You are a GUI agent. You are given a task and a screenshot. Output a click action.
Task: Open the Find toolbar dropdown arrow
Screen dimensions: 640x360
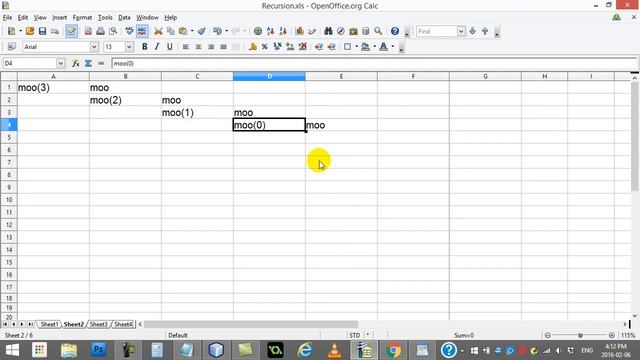click(x=461, y=31)
